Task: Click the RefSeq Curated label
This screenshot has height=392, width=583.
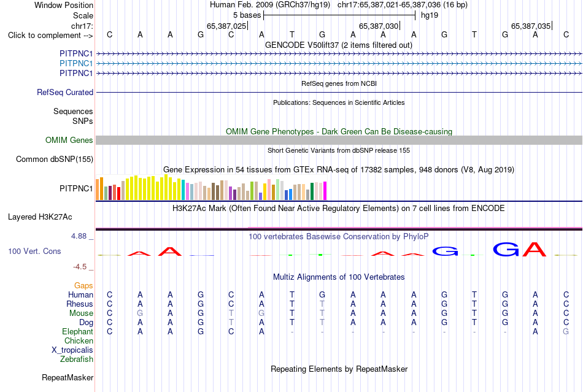Action: coord(65,92)
